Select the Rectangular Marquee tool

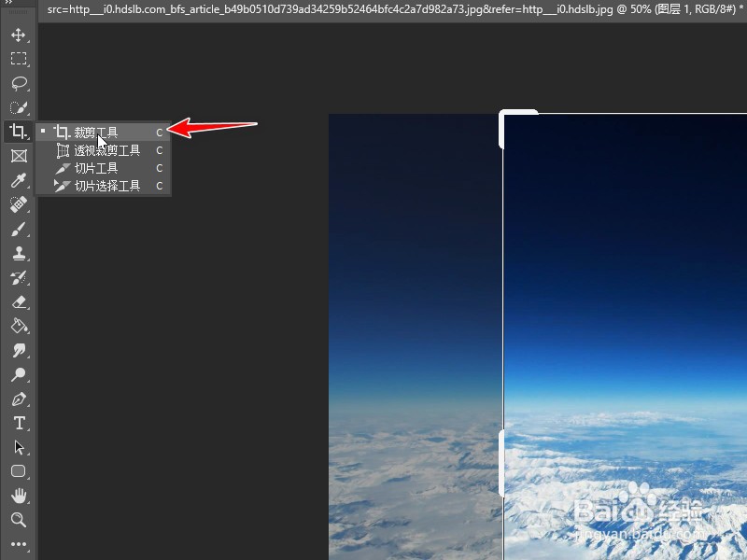tap(19, 59)
